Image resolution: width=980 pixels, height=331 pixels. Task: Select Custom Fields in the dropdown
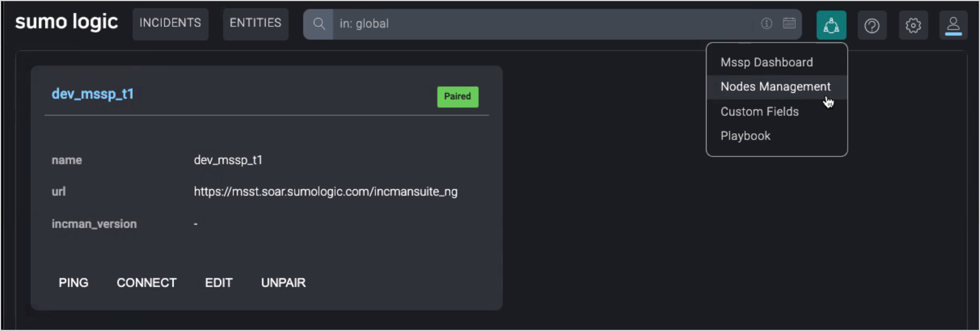coord(759,111)
